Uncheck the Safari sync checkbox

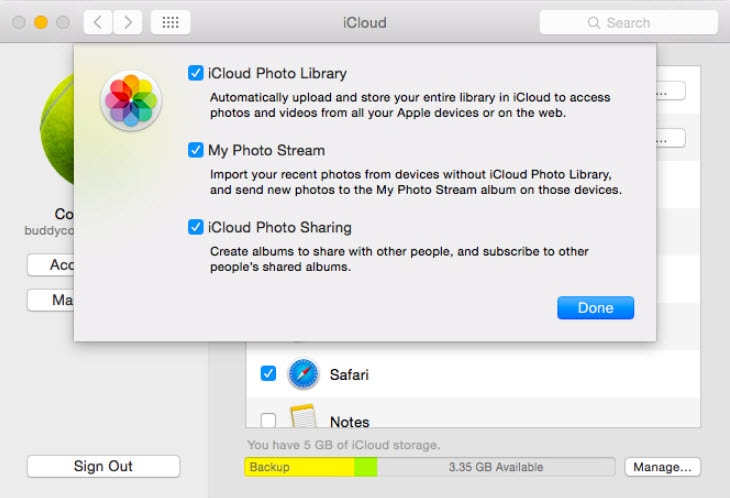[x=268, y=374]
